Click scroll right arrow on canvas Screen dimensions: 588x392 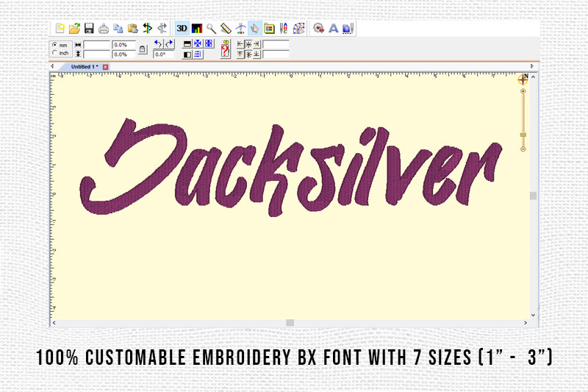[x=526, y=323]
